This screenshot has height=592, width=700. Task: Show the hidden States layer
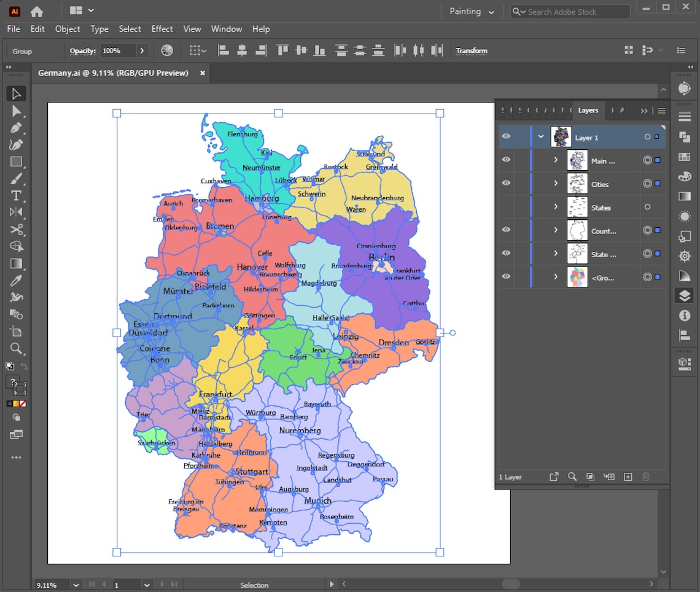tap(506, 207)
